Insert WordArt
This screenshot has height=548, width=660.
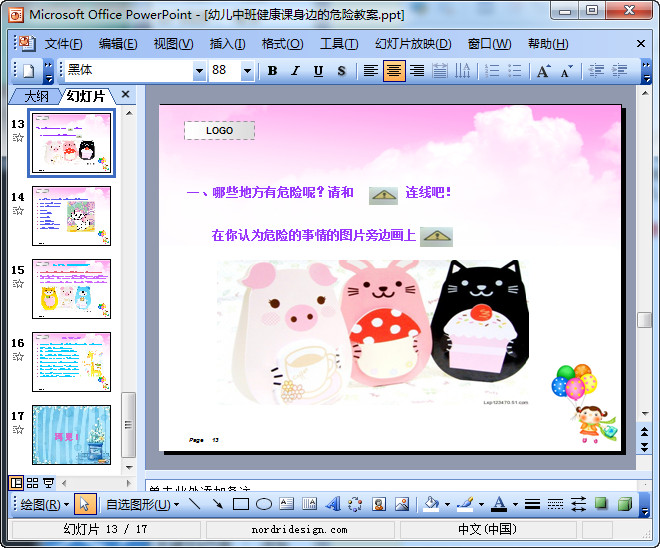333,504
